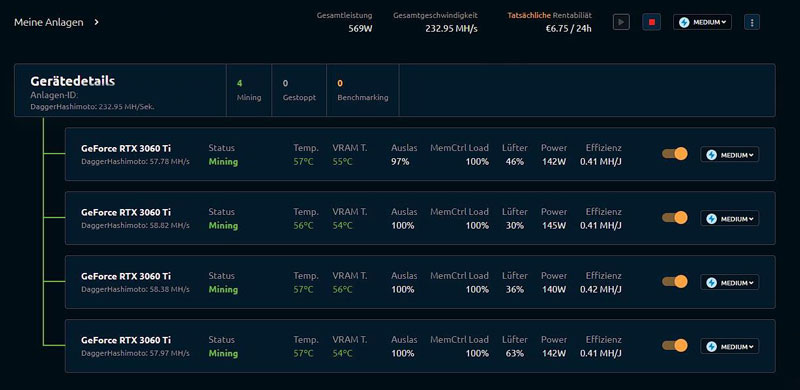Click the 0.42 MH/J efficiency value
Screen dimensions: 800x390
point(601,289)
